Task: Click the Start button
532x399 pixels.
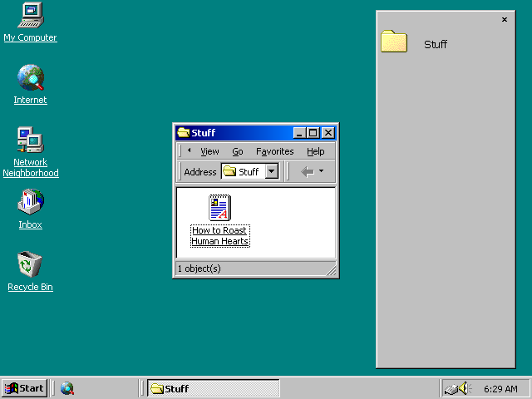Action: 24,388
